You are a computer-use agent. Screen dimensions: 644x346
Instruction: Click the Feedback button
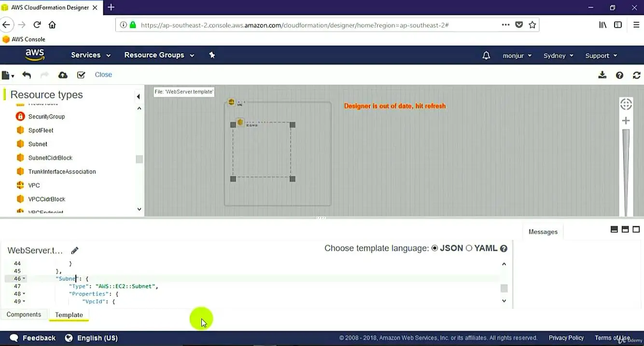tap(33, 338)
